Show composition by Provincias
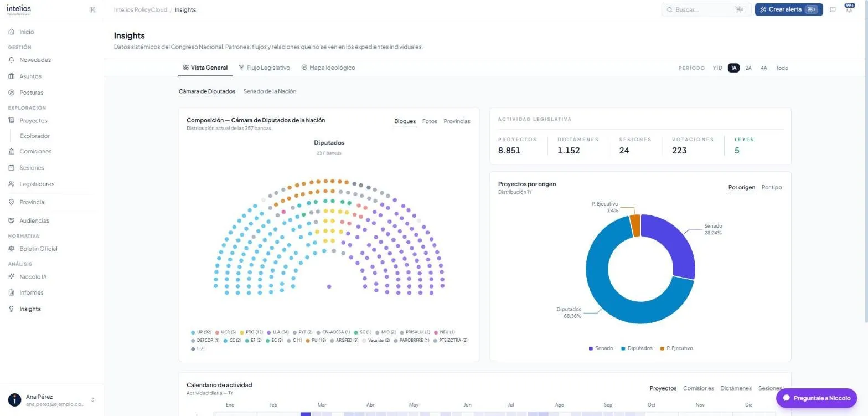The width and height of the screenshot is (868, 416). [457, 121]
